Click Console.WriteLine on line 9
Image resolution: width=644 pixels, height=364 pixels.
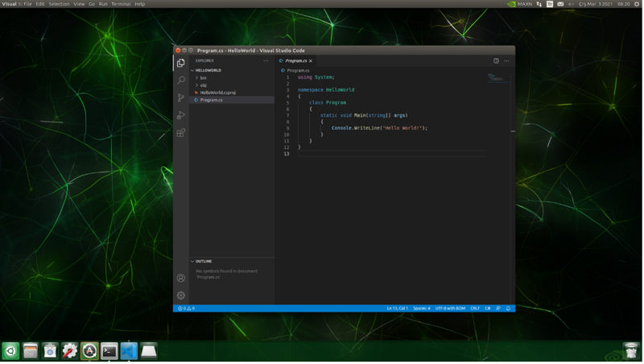(357, 128)
